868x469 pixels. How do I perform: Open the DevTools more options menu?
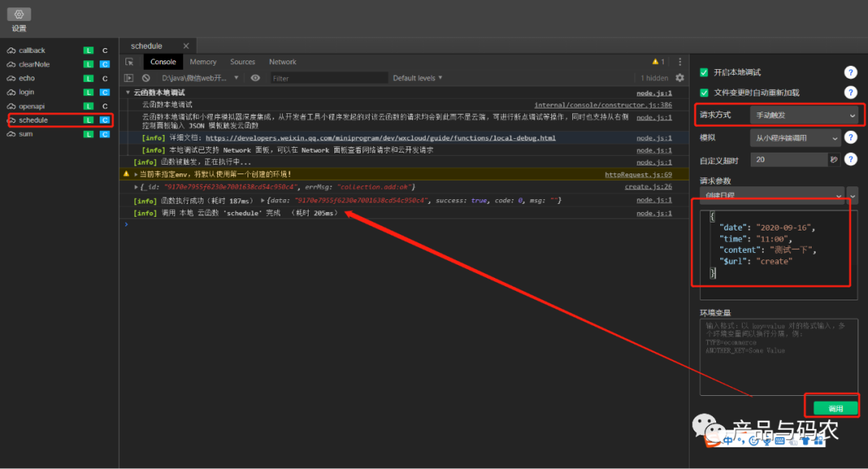point(680,62)
